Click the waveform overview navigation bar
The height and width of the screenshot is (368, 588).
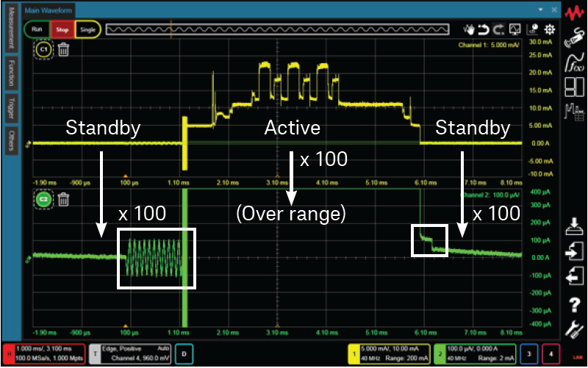click(276, 30)
